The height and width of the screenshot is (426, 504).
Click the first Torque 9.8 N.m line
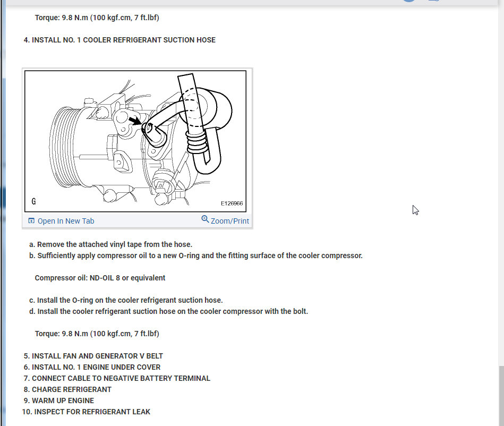[97, 18]
